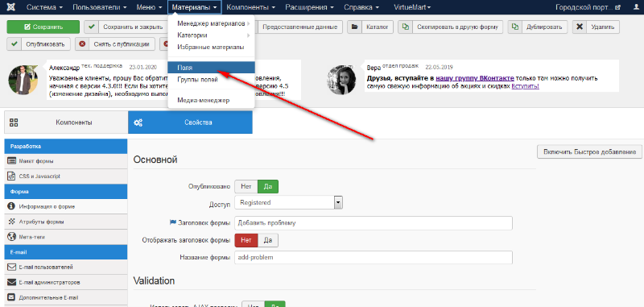Set Опубликовано to Да
This screenshot has height=307, width=644.
268,187
